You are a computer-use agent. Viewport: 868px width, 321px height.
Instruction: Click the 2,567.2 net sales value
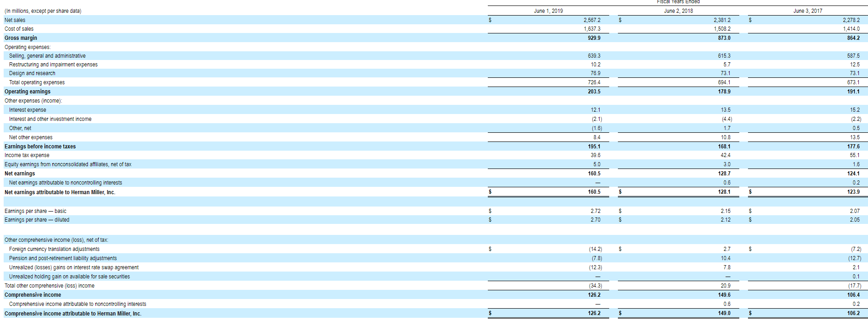tap(592, 20)
